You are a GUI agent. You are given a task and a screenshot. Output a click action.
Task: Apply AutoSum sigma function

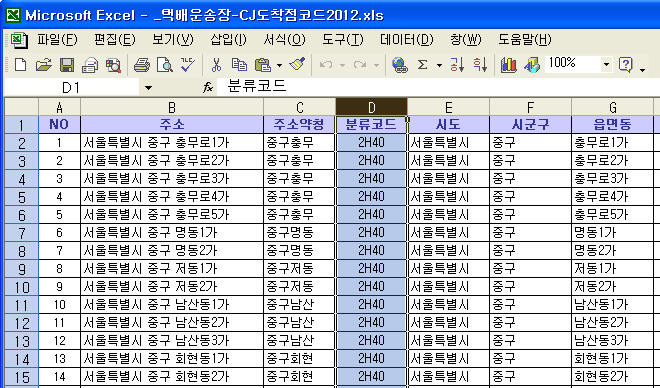click(423, 65)
